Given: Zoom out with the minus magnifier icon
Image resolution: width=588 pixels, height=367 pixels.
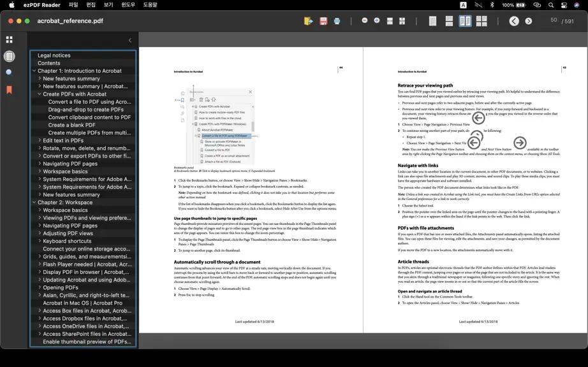Looking at the screenshot, I should [x=365, y=20].
